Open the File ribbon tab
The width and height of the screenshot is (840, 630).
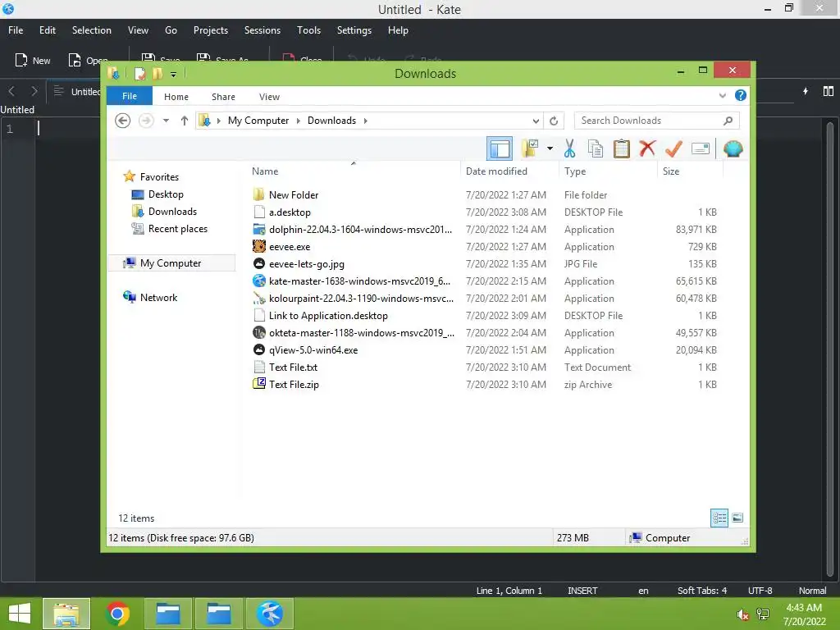pyautogui.click(x=130, y=96)
